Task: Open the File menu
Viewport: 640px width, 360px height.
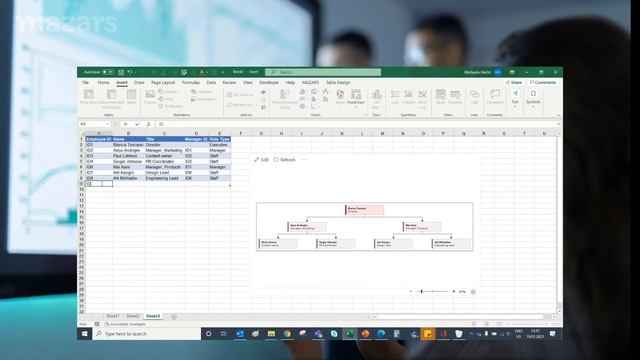Action: click(86, 82)
